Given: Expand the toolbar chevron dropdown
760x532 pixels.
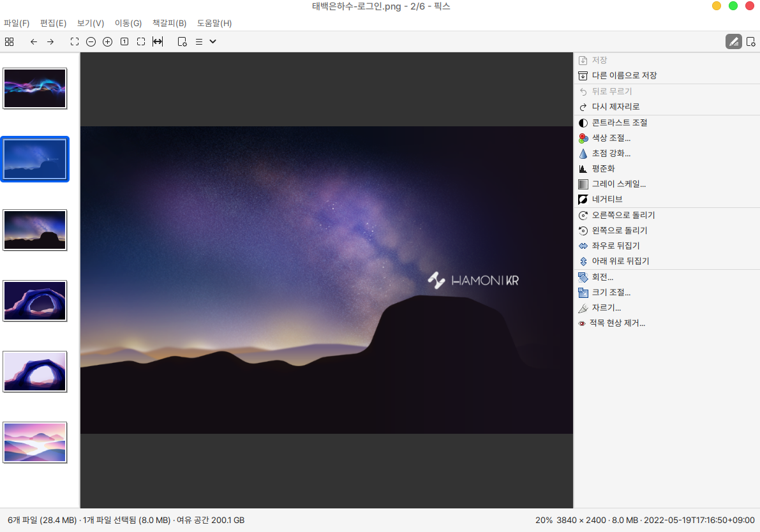Looking at the screenshot, I should click(213, 42).
